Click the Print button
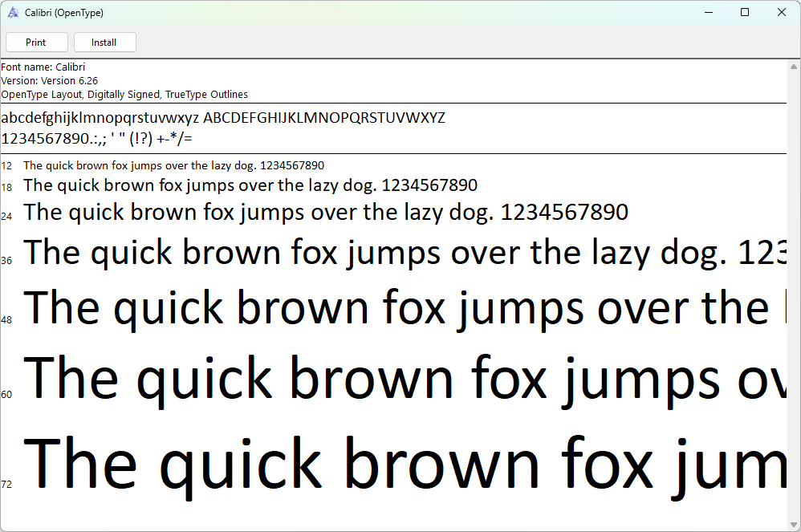Screen dimensions: 801x532 pos(37,43)
